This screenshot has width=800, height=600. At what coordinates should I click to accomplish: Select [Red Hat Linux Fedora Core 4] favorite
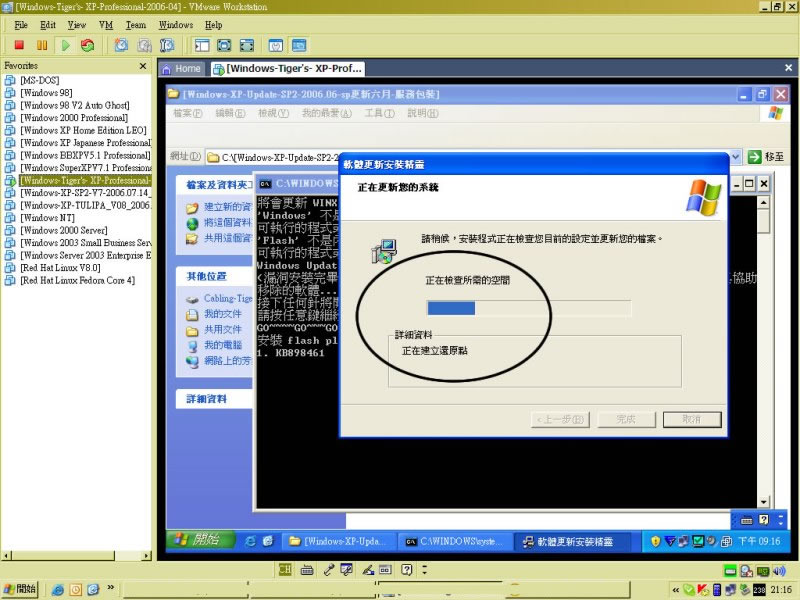(x=78, y=280)
